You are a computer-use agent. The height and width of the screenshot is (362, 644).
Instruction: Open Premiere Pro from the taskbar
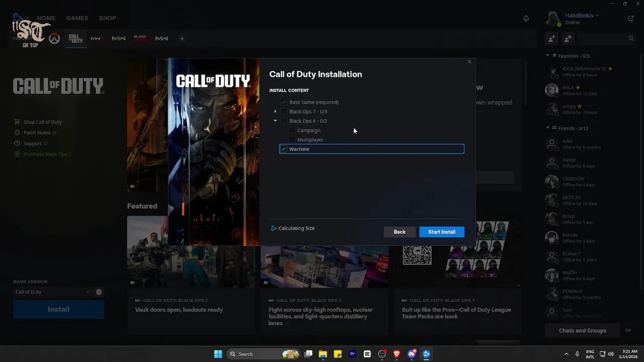click(x=352, y=354)
